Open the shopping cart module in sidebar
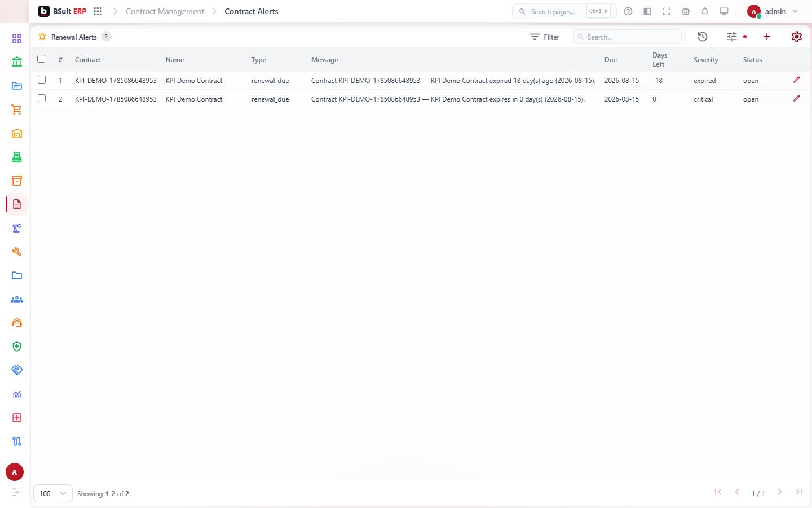The width and height of the screenshot is (812, 508). pyautogui.click(x=17, y=110)
